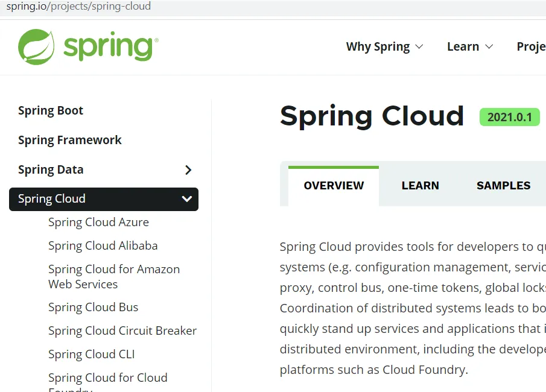Select the OVERVIEW tab
The image size is (546, 392).
(334, 186)
